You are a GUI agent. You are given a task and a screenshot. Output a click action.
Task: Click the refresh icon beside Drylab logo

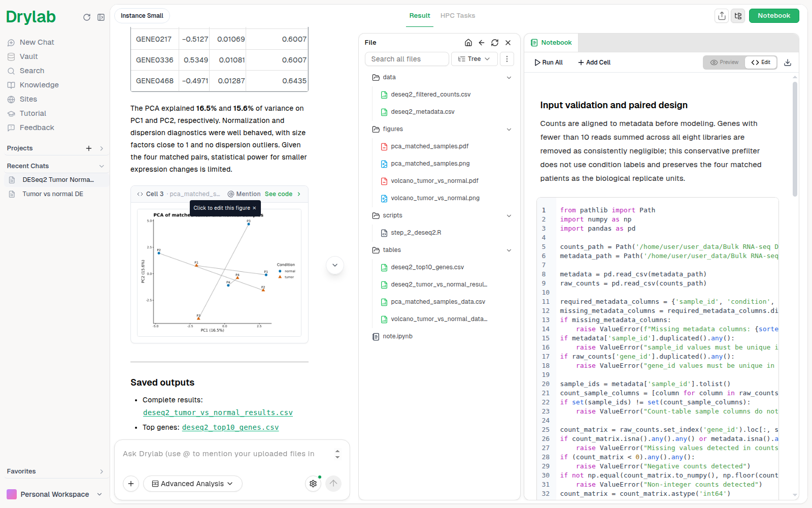[x=87, y=17]
